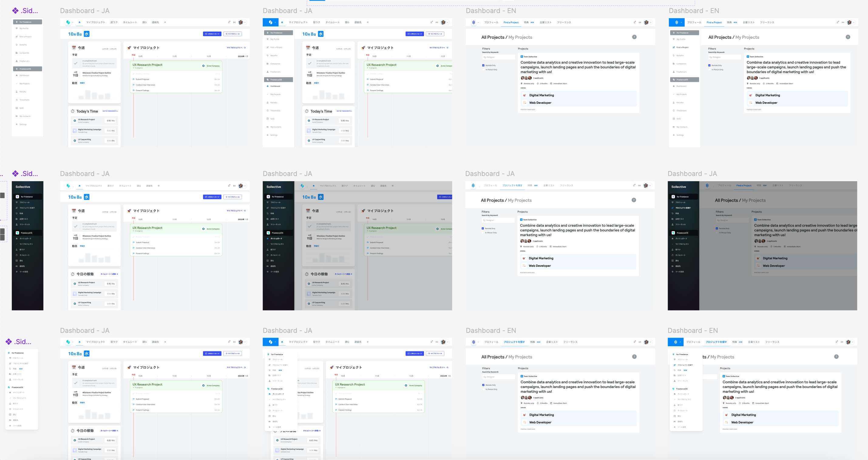Uncheck Remote Only in first top-row Dashboard - EN frame

[483, 65]
